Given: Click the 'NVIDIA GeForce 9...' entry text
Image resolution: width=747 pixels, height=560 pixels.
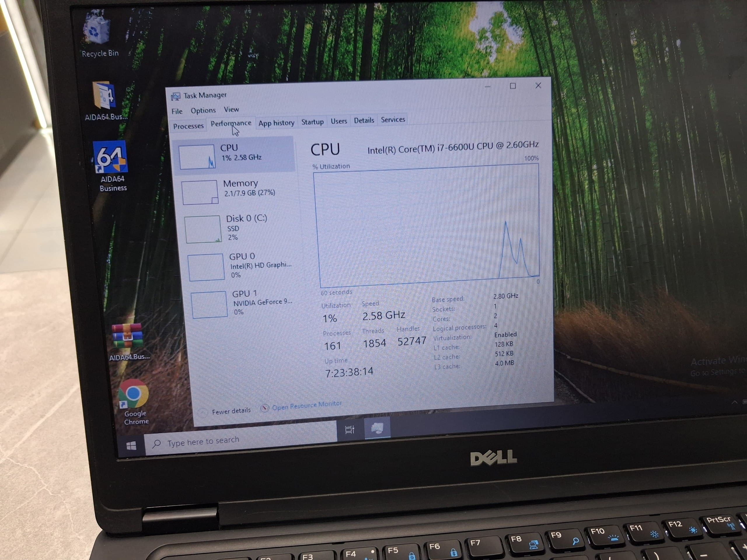Looking at the screenshot, I should coord(263,302).
